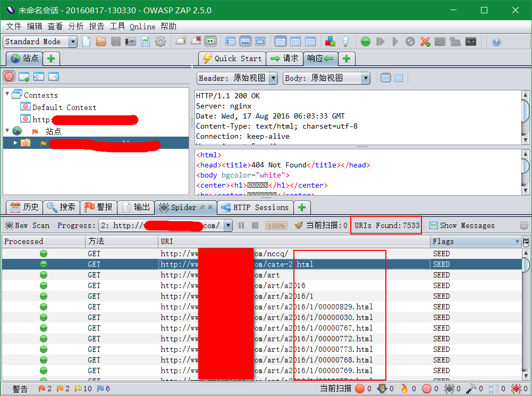This screenshot has width=532, height=396.
Task: Open Flags column sort arrow
Action: click(x=517, y=241)
